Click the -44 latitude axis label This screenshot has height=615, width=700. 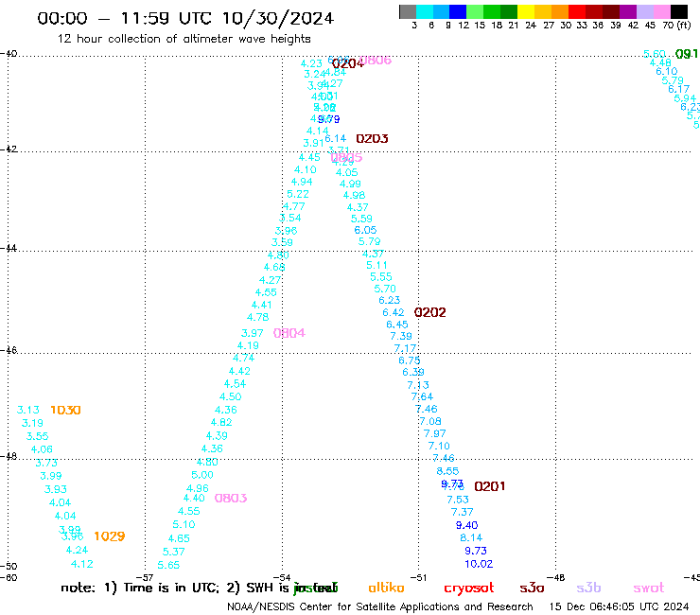tap(9, 248)
